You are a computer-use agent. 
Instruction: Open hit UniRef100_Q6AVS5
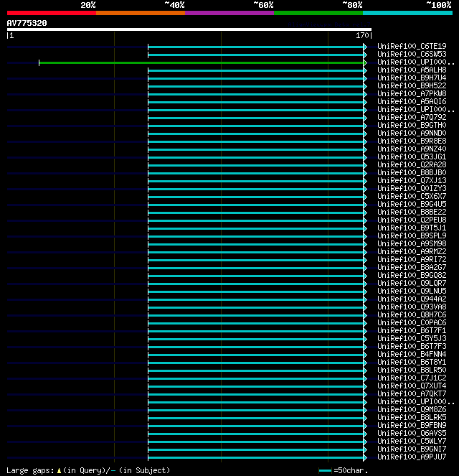pos(412,433)
